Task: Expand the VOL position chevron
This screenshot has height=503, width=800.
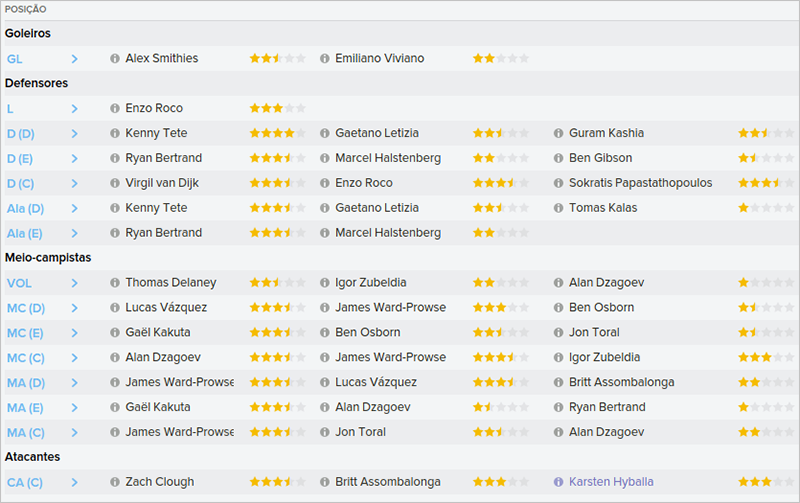Action: pos(74,283)
